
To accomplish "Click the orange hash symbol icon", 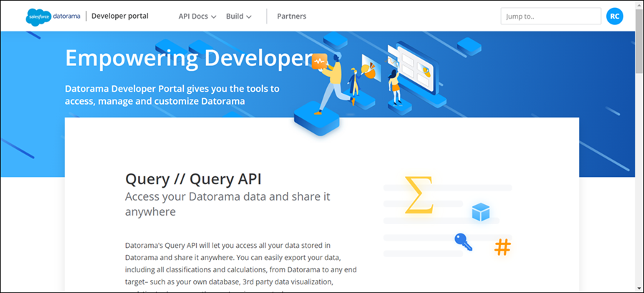I will (x=503, y=247).
